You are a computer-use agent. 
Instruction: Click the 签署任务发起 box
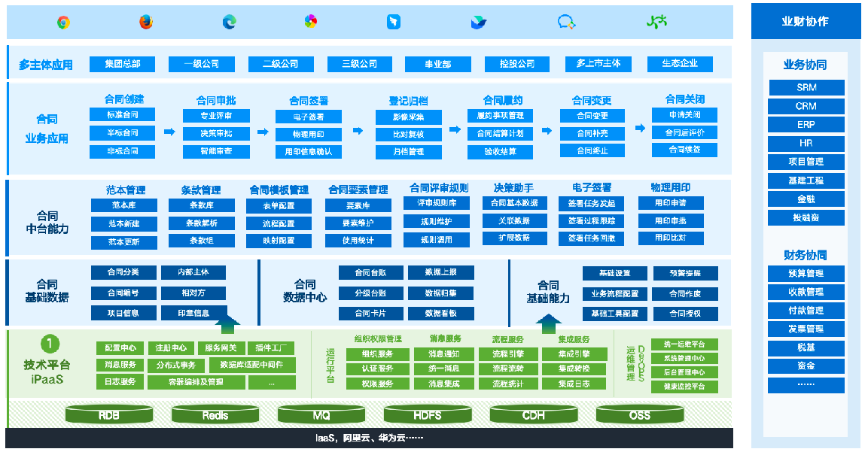pyautogui.click(x=592, y=204)
